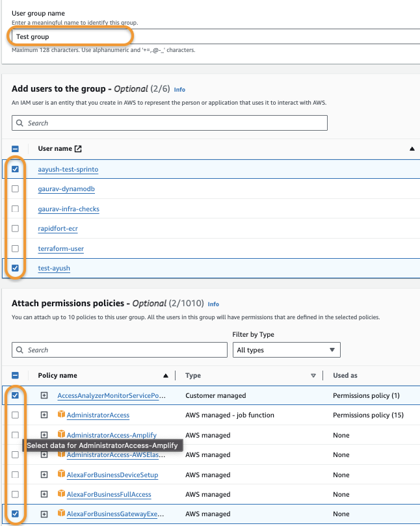Click the AlexaForBusinessDeviceSetup box icon

tap(61, 474)
